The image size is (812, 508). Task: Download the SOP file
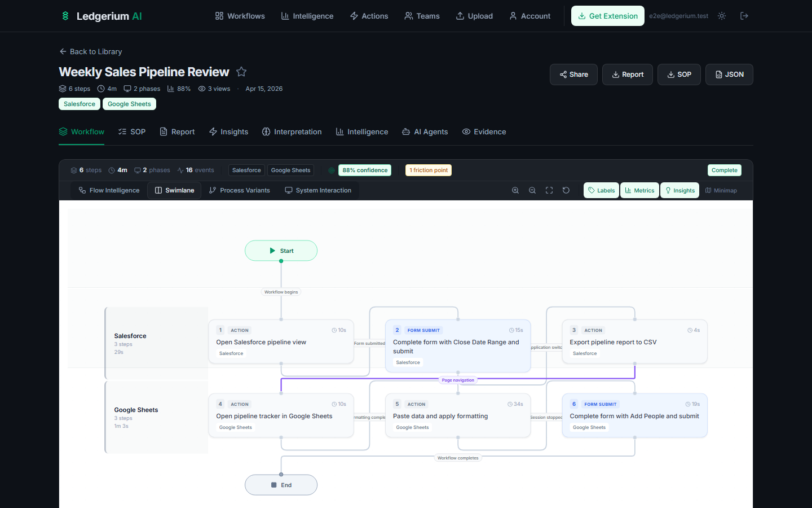tap(679, 75)
